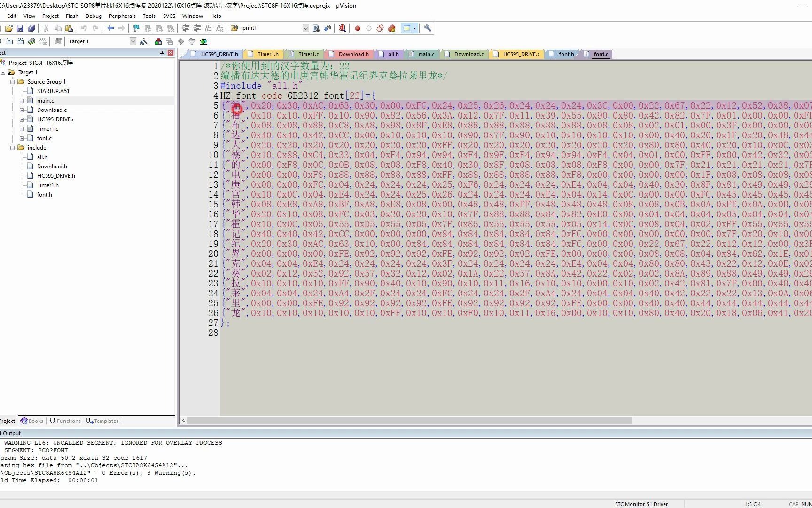812x508 pixels.
Task: Switch to the Download.h editor tab
Action: tap(349, 54)
